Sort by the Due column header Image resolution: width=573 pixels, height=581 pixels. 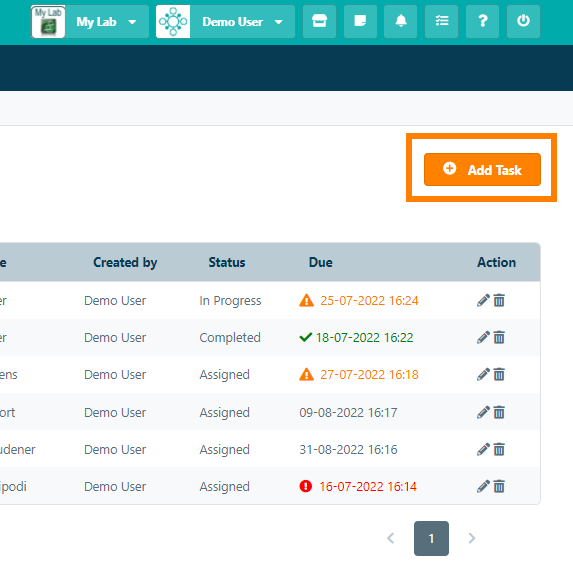tap(321, 262)
